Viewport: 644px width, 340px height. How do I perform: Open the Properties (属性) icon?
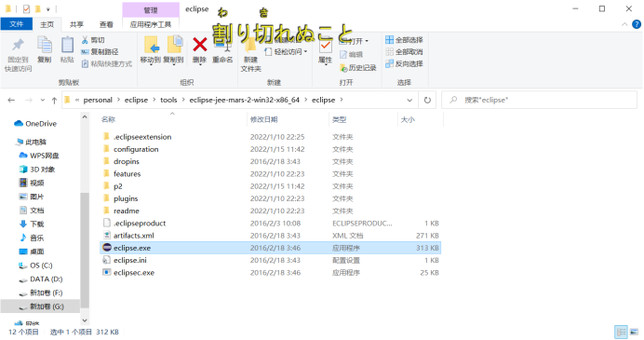click(x=326, y=46)
